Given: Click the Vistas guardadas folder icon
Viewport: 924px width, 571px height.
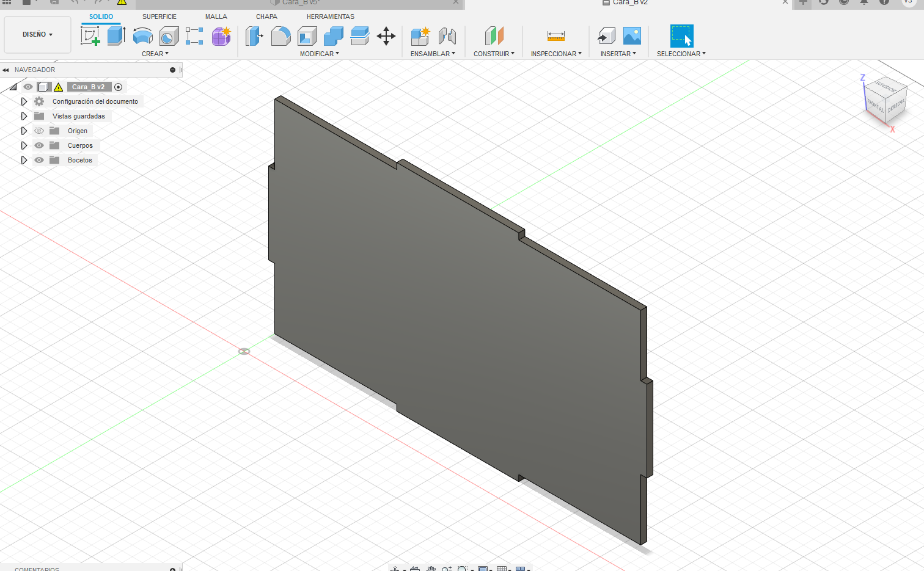Looking at the screenshot, I should point(39,116).
